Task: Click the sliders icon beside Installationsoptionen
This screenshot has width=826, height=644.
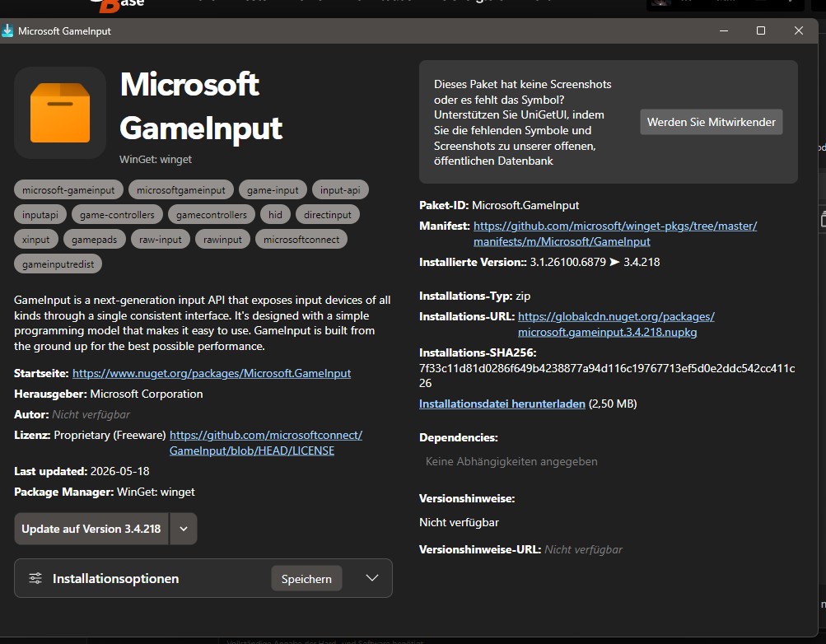Action: pos(35,578)
